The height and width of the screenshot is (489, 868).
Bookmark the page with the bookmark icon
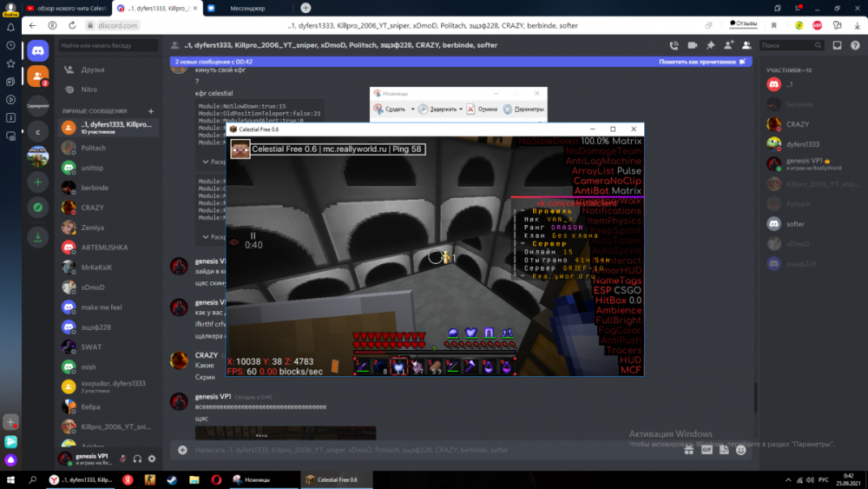coord(774,25)
